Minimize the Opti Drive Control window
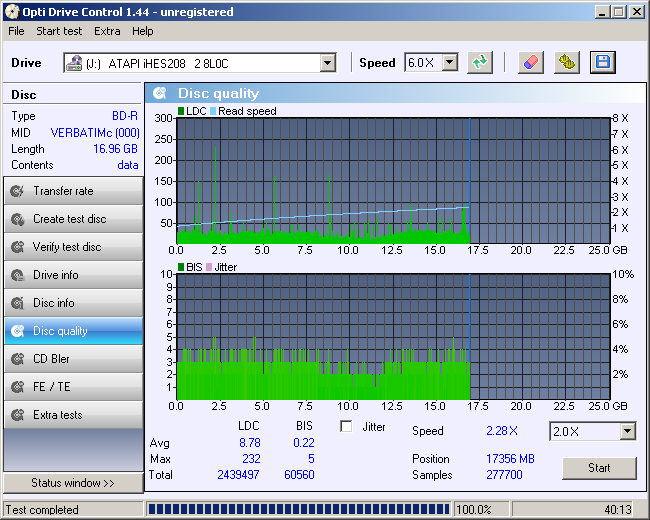Screen dimensions: 650x520 pos(602,12)
